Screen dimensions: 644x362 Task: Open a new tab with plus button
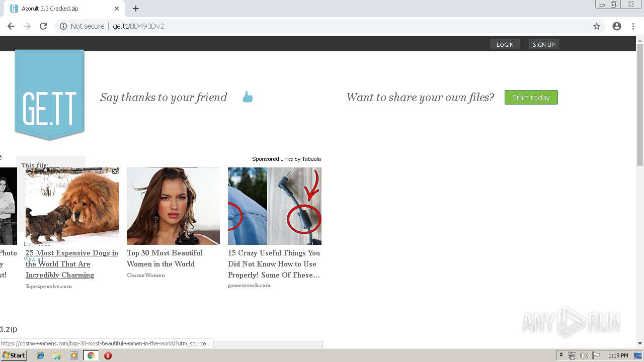136,9
